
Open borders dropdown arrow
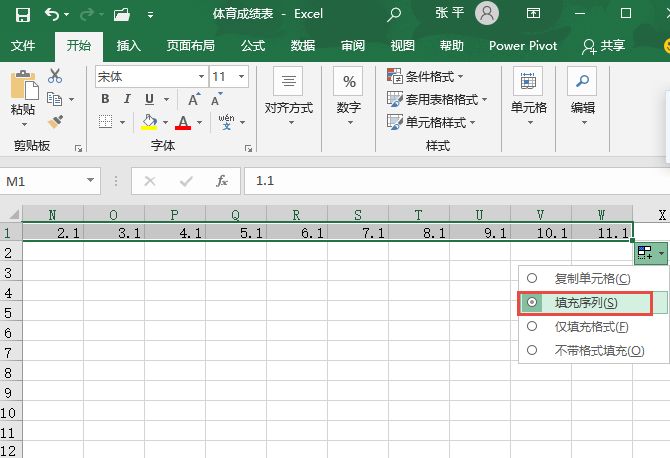122,123
